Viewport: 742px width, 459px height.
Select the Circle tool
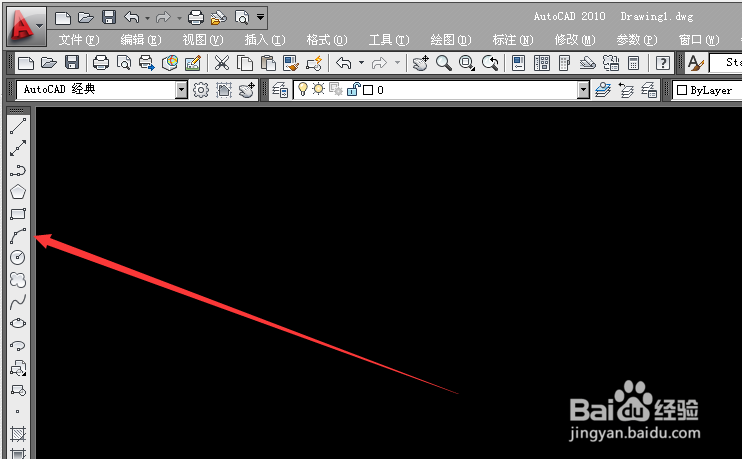pyautogui.click(x=18, y=257)
